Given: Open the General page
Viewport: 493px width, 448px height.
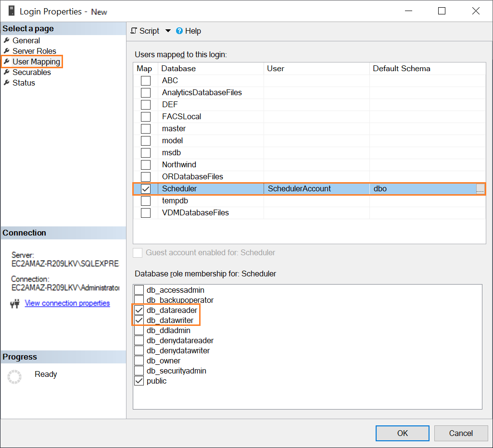Looking at the screenshot, I should click(x=26, y=40).
